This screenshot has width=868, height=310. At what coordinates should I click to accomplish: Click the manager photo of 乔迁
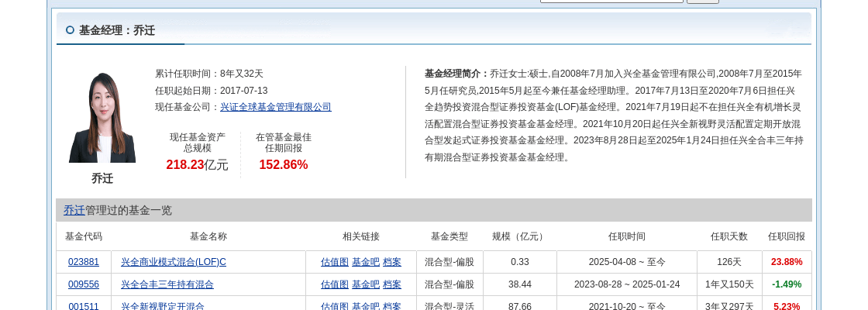click(102, 118)
